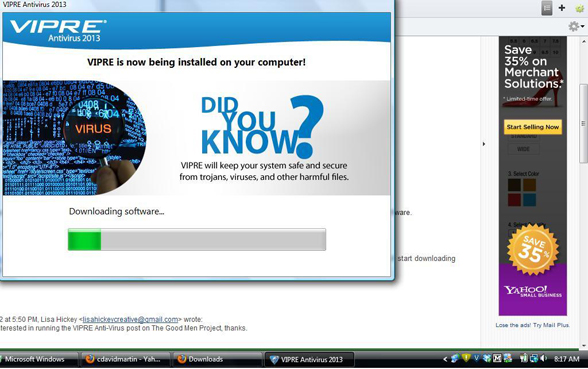Expand hidden system tray icons arrow

coord(445,359)
